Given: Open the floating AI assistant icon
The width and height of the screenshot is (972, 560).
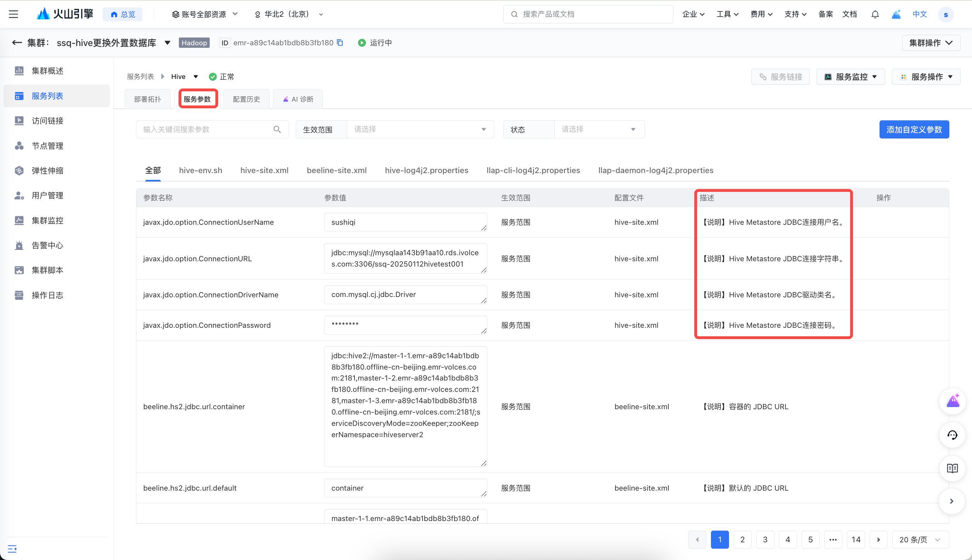Looking at the screenshot, I should point(953,401).
